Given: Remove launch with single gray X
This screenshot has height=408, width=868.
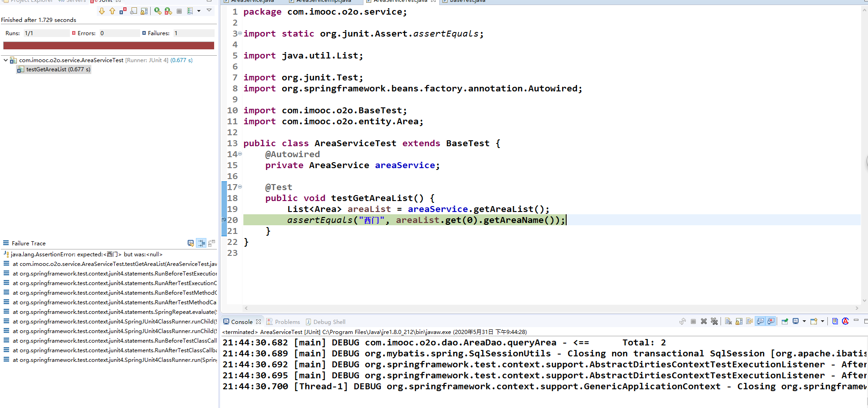Looking at the screenshot, I should tap(704, 321).
